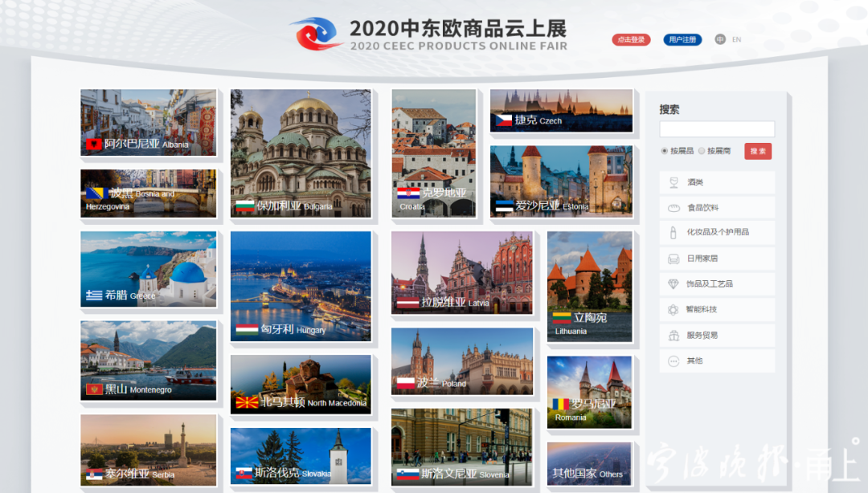Switch site language to EN
Viewport: 868px width, 493px height.
(736, 39)
